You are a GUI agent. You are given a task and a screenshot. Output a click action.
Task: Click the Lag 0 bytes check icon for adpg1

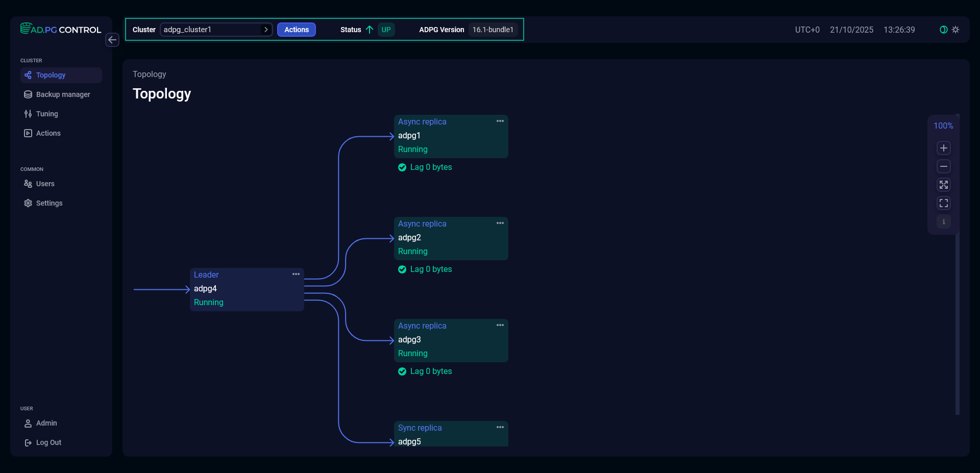coord(402,167)
